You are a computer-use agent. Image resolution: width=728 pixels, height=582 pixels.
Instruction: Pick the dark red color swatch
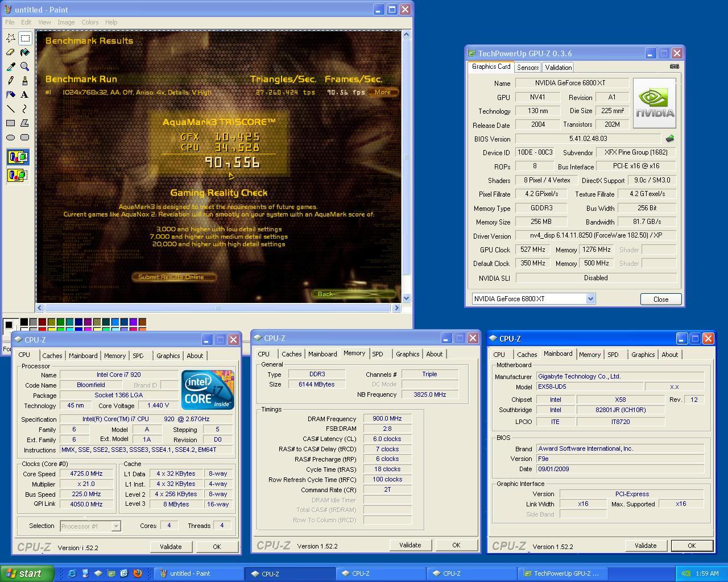coord(42,322)
